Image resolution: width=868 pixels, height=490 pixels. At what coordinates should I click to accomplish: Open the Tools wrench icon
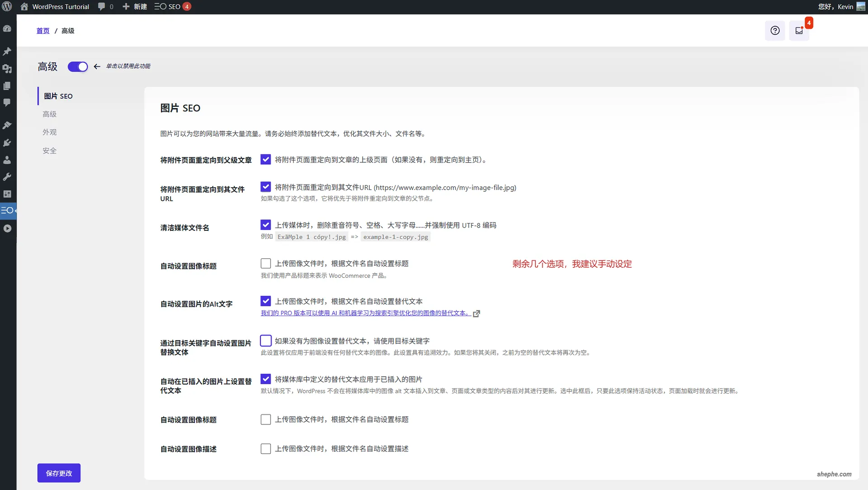tap(7, 176)
